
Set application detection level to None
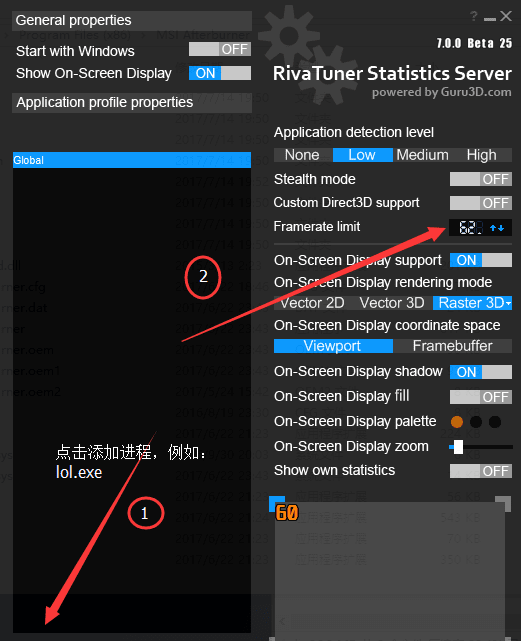coord(303,155)
